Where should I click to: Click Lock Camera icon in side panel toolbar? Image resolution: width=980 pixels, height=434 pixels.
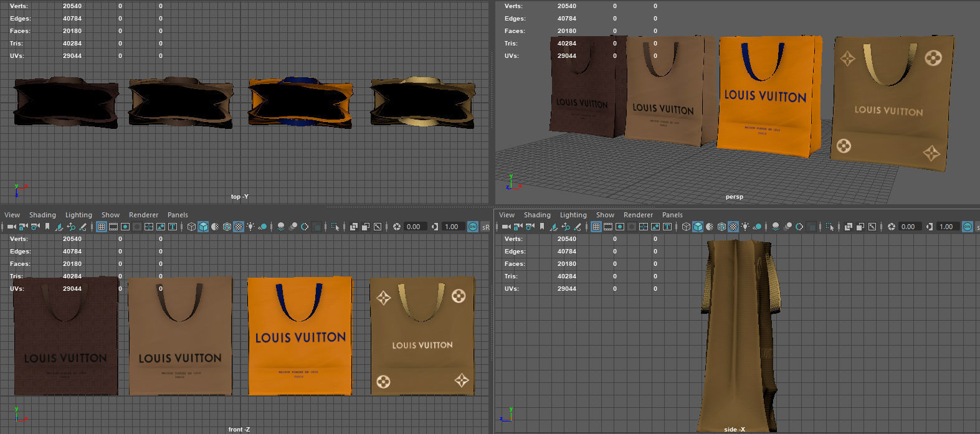pyautogui.click(x=518, y=227)
